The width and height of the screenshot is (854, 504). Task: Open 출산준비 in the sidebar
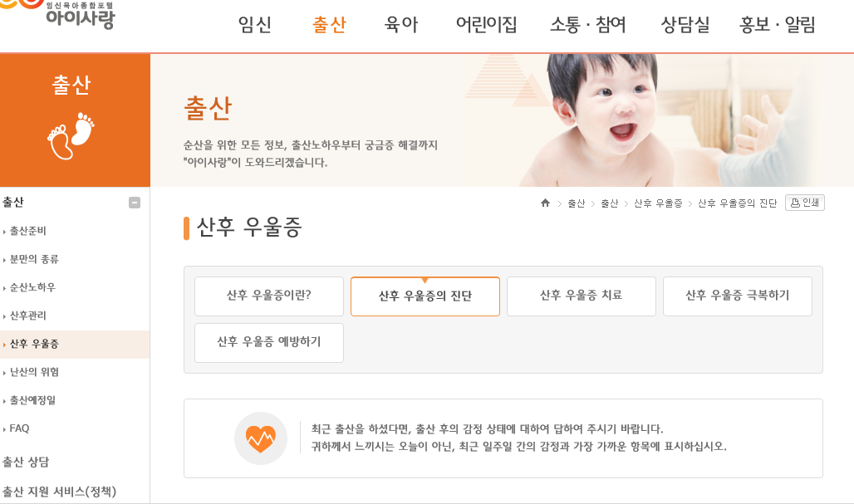pos(27,231)
